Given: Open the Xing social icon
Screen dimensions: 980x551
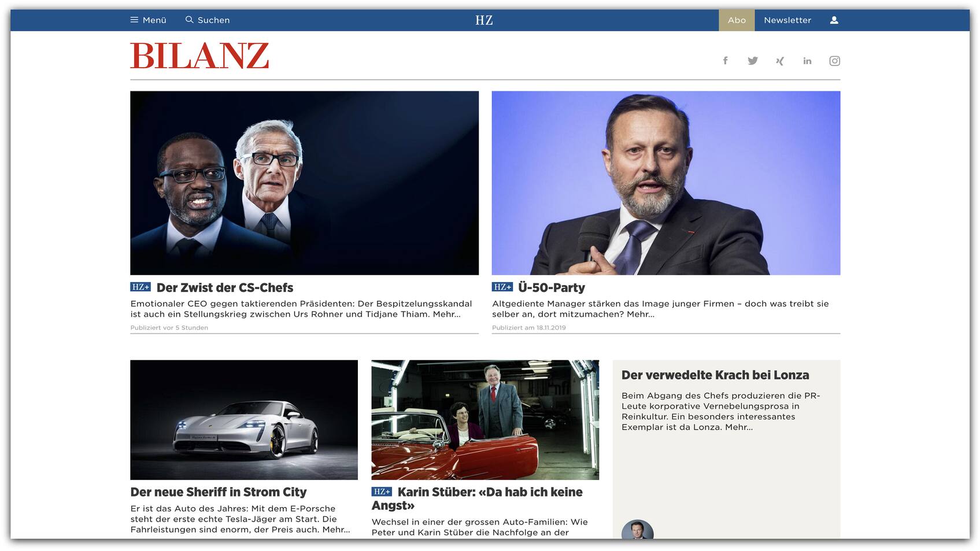Looking at the screenshot, I should tap(779, 61).
